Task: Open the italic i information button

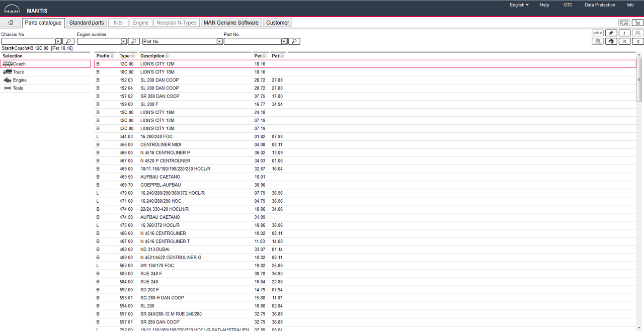Action: click(624, 33)
